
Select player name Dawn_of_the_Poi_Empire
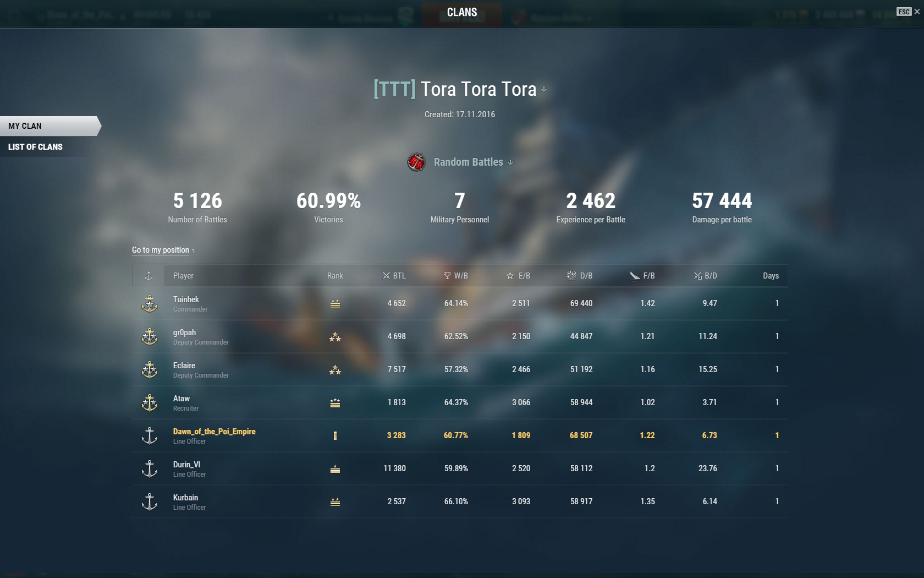[x=215, y=432]
